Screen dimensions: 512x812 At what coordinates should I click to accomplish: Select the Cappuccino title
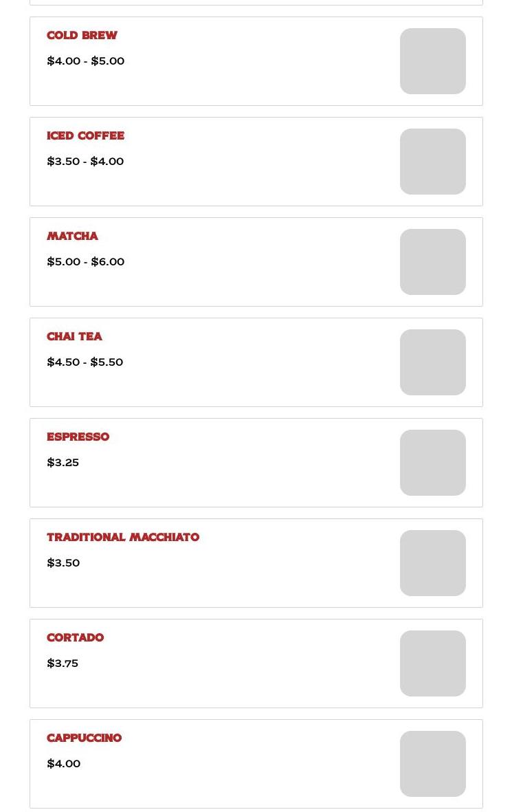coord(84,738)
